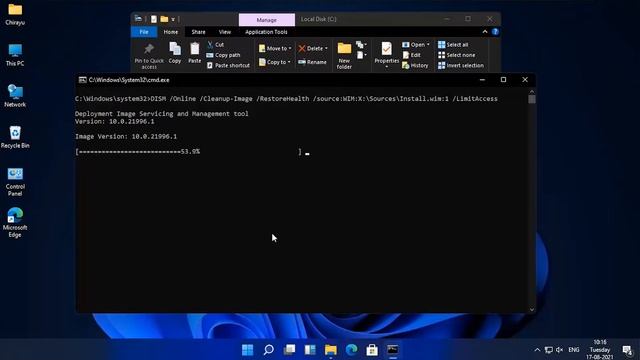Screen dimensions: 640x360
Task: Click the muted volume tray icon
Action: point(560,350)
